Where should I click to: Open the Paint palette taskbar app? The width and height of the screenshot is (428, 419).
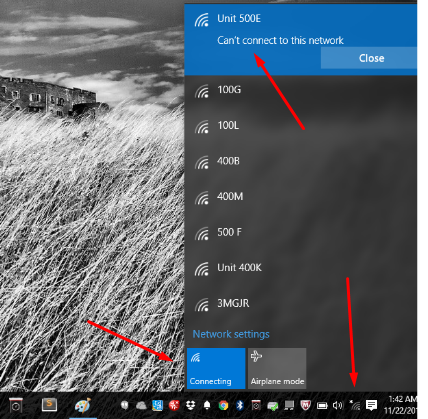[82, 405]
